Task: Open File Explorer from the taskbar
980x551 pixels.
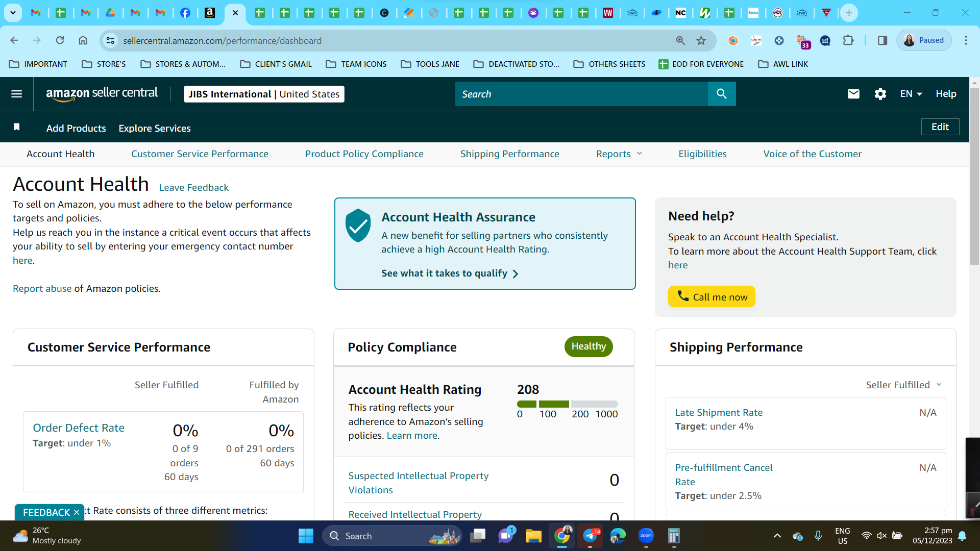Action: [533, 536]
